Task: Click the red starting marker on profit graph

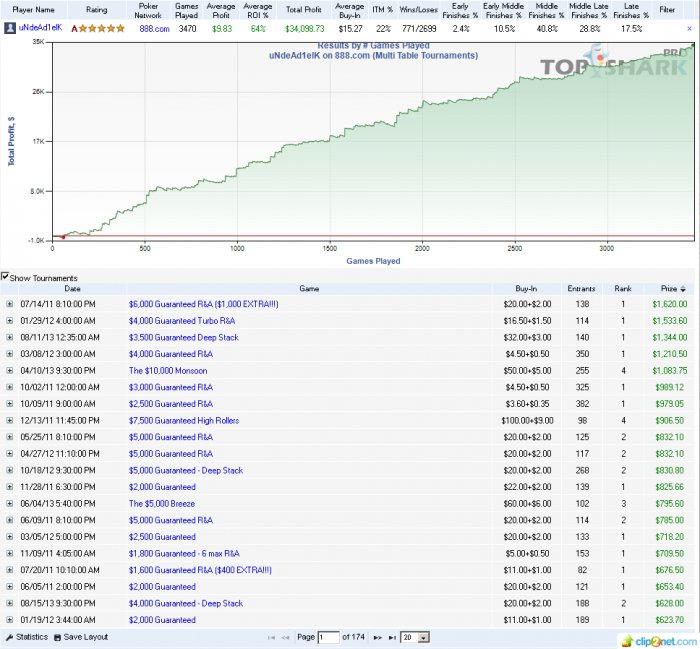Action: 64,237
